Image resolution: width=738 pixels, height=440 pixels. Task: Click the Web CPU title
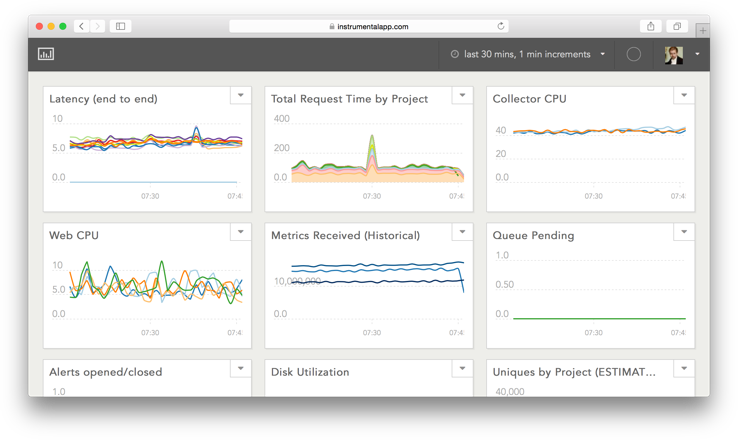pyautogui.click(x=74, y=235)
